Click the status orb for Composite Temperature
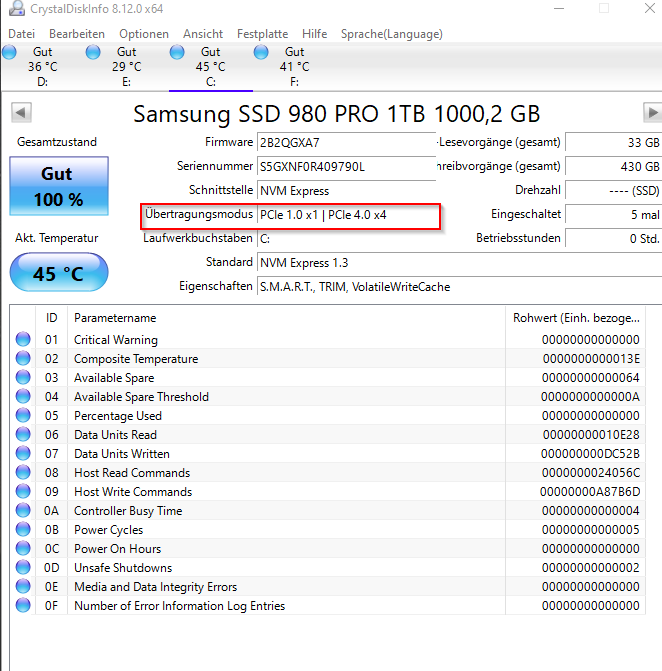The height and width of the screenshot is (671, 662). click(23, 358)
